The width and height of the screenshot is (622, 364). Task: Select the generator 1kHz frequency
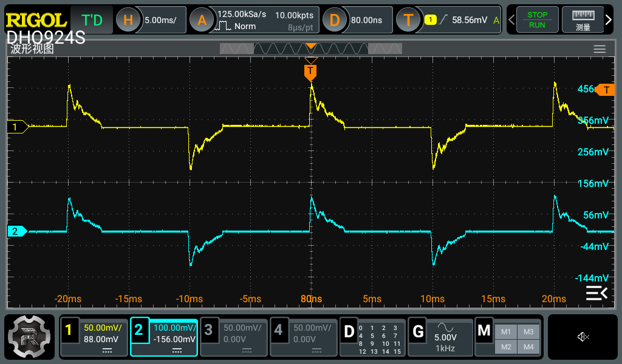(x=445, y=349)
